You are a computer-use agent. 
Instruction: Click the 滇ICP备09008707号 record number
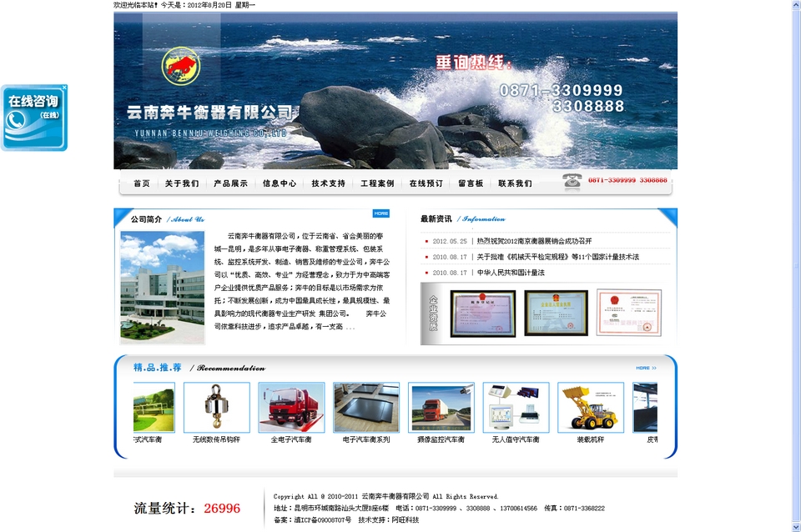pos(323,519)
